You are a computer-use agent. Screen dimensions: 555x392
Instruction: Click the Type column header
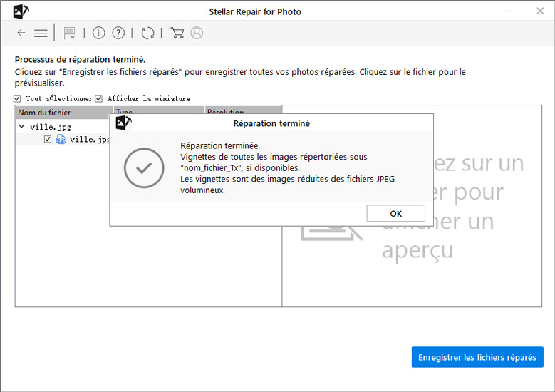click(159, 110)
